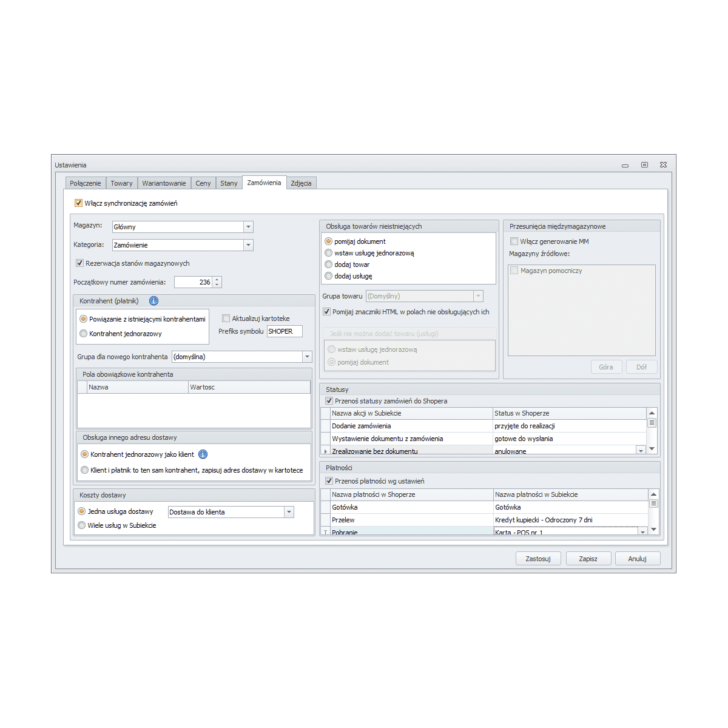This screenshot has height=728, width=728.
Task: Enable the Aktualizuj kartotekę checkbox
Action: [x=226, y=318]
